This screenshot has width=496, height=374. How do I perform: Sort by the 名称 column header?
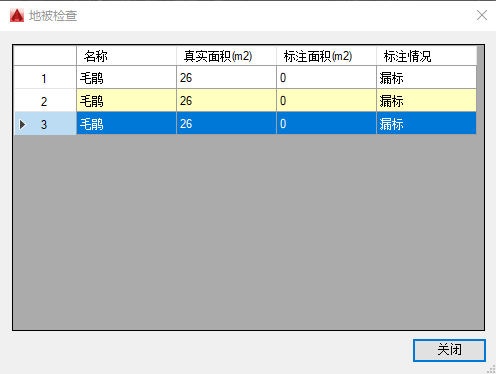pos(126,56)
